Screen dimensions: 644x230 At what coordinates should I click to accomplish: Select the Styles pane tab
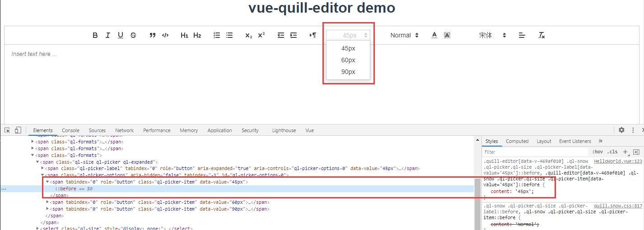pos(492,141)
